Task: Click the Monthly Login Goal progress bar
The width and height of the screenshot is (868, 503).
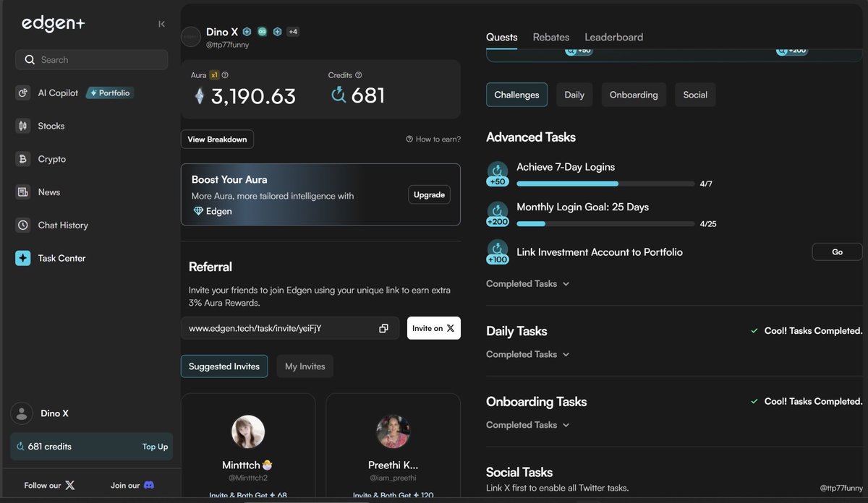Action: point(605,224)
